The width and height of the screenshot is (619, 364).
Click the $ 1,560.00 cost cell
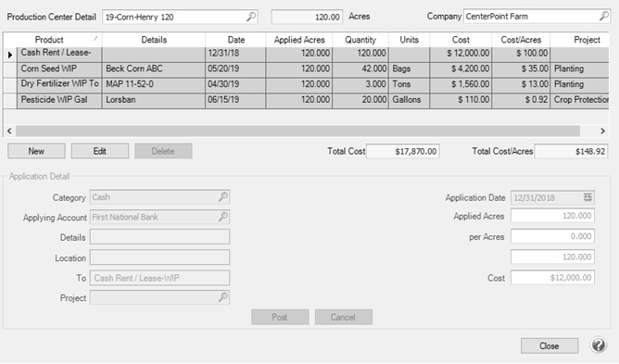coord(461,85)
